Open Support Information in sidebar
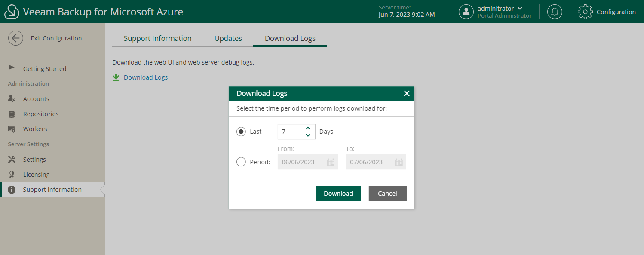 52,190
